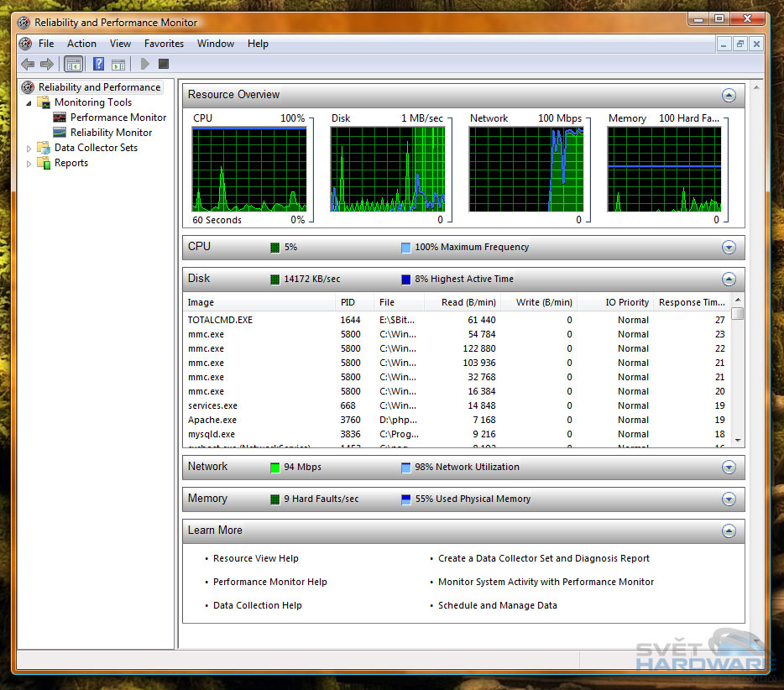Click the Show/Hide Console Tree toolbar icon
The image size is (784, 690).
[x=74, y=64]
